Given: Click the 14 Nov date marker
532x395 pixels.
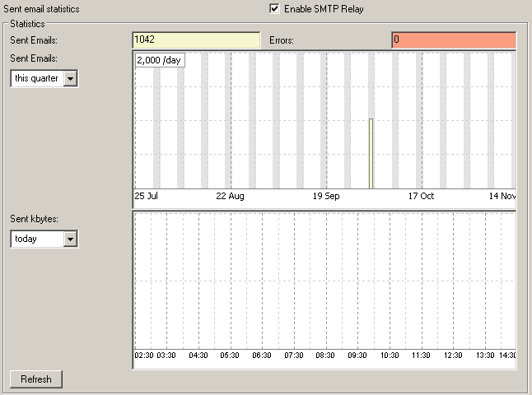Looking at the screenshot, I should point(502,197).
